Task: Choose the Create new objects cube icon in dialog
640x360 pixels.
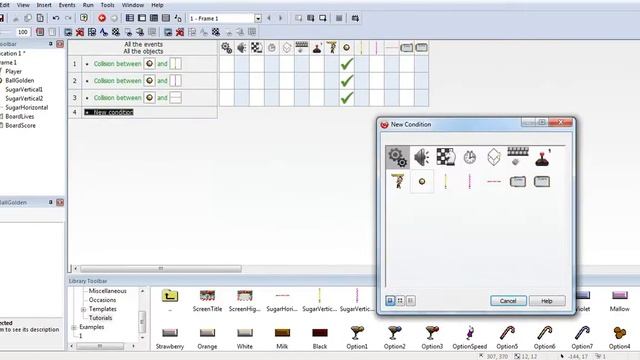Action: click(x=494, y=157)
